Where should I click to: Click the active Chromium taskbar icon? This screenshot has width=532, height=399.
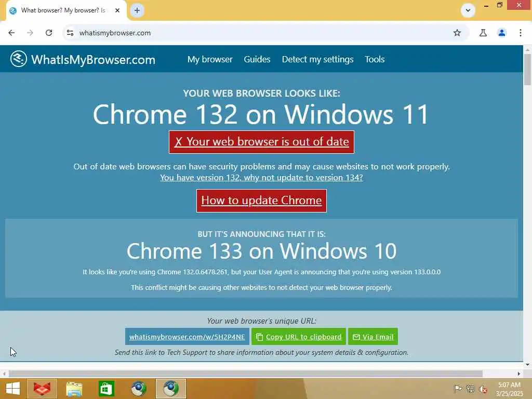point(171,389)
